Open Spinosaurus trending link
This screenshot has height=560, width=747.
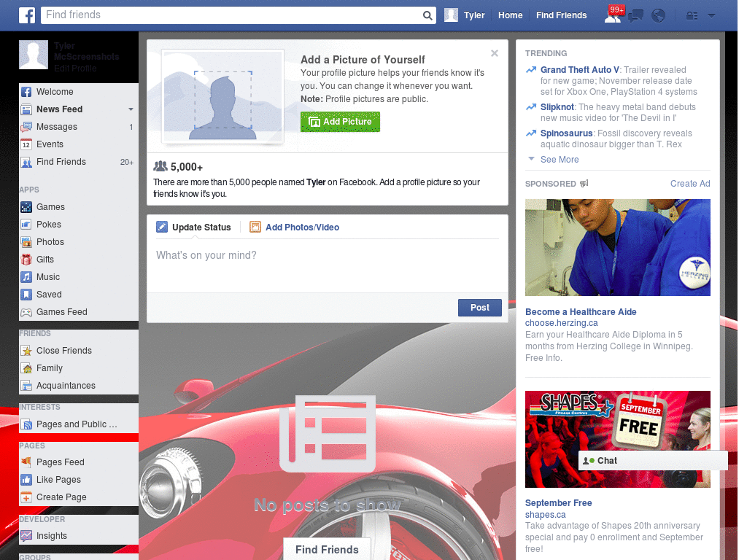(566, 133)
